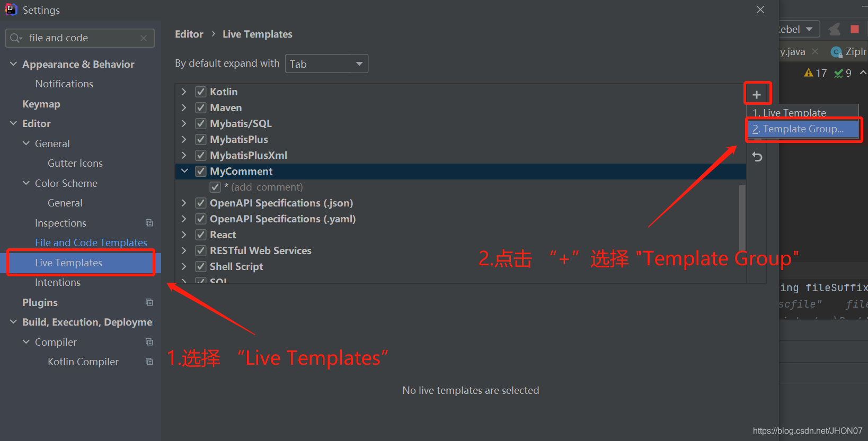Select Plugins in settings tree
868x441 pixels.
point(40,302)
